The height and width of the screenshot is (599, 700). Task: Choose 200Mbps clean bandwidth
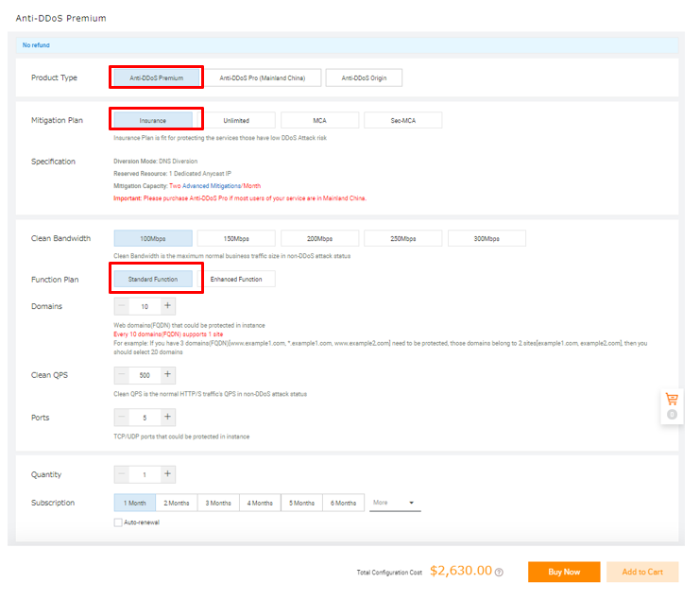(319, 238)
